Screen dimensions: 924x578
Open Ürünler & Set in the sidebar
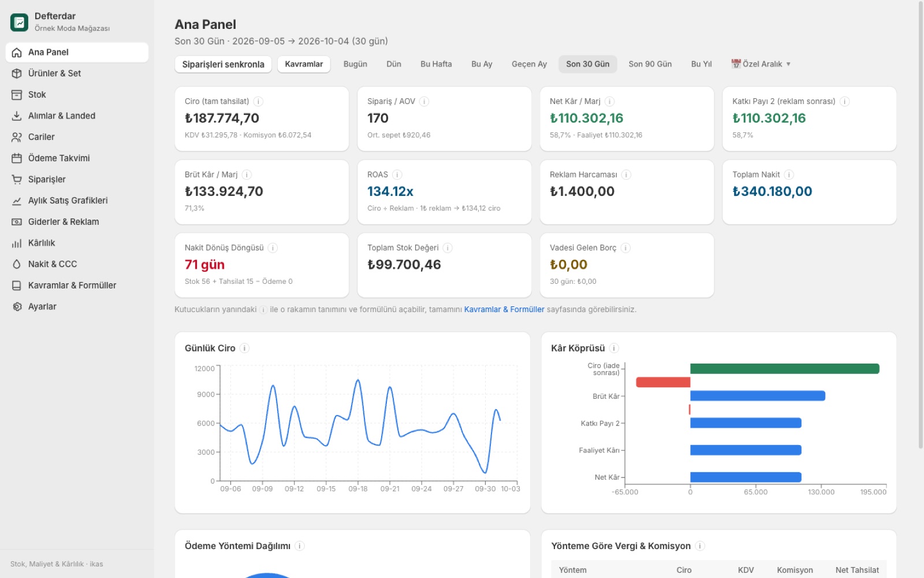coord(77,73)
